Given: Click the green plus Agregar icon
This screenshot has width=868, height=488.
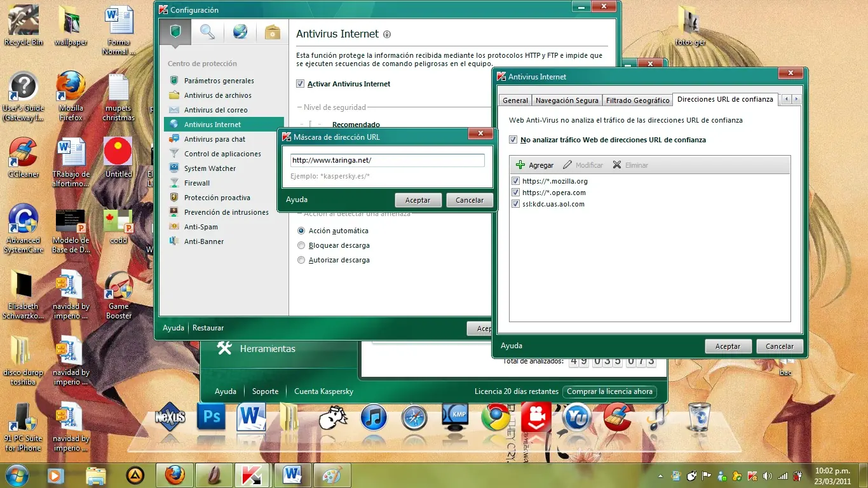Looking at the screenshot, I should 520,165.
